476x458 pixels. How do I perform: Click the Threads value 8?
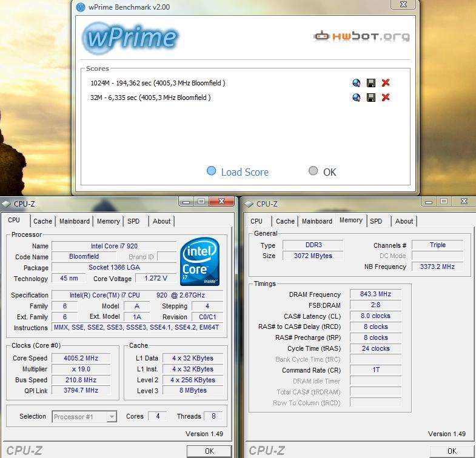[213, 416]
